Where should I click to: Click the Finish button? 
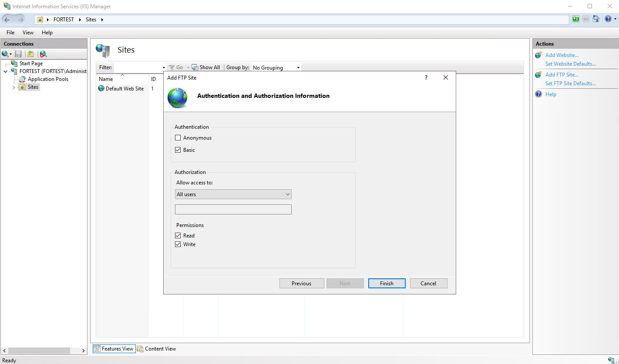point(387,284)
